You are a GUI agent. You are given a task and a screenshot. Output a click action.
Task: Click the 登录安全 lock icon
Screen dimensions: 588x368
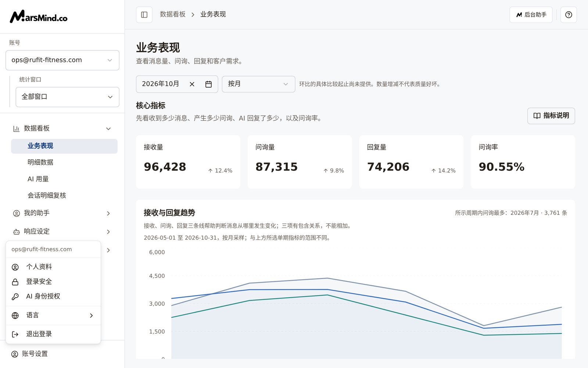(15, 282)
